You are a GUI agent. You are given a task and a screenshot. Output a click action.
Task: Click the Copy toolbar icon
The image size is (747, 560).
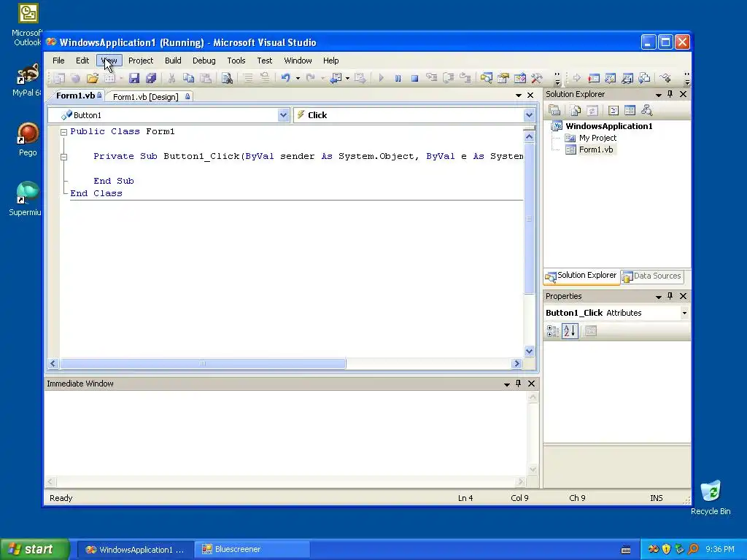point(189,78)
